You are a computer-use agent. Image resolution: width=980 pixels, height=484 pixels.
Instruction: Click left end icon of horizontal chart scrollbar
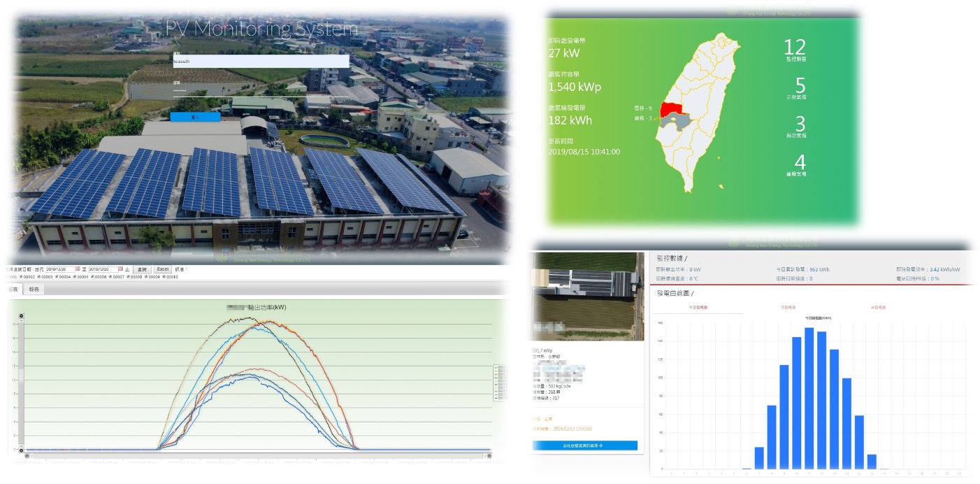tap(27, 456)
